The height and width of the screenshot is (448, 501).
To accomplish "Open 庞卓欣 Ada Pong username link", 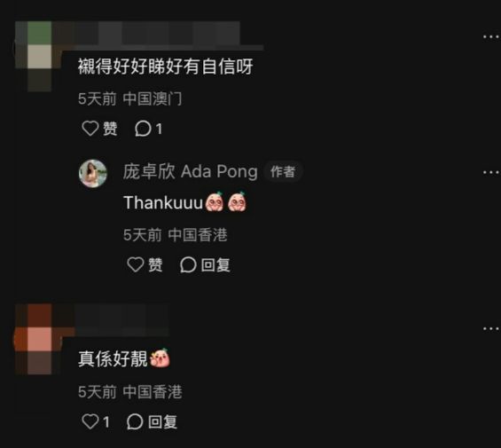I will tap(191, 172).
